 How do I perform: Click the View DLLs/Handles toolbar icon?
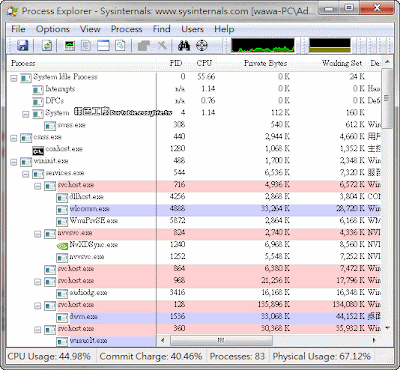click(x=120, y=45)
